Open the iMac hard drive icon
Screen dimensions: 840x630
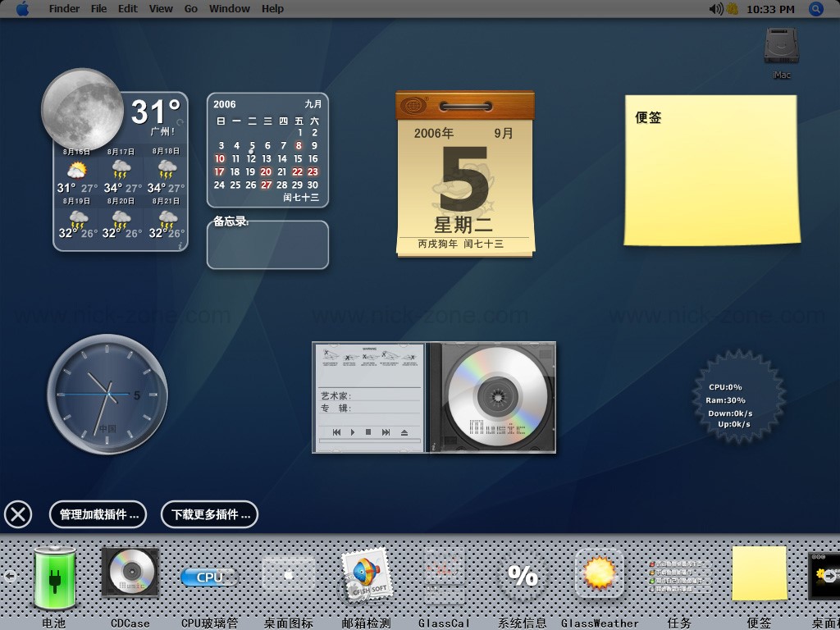(x=781, y=48)
